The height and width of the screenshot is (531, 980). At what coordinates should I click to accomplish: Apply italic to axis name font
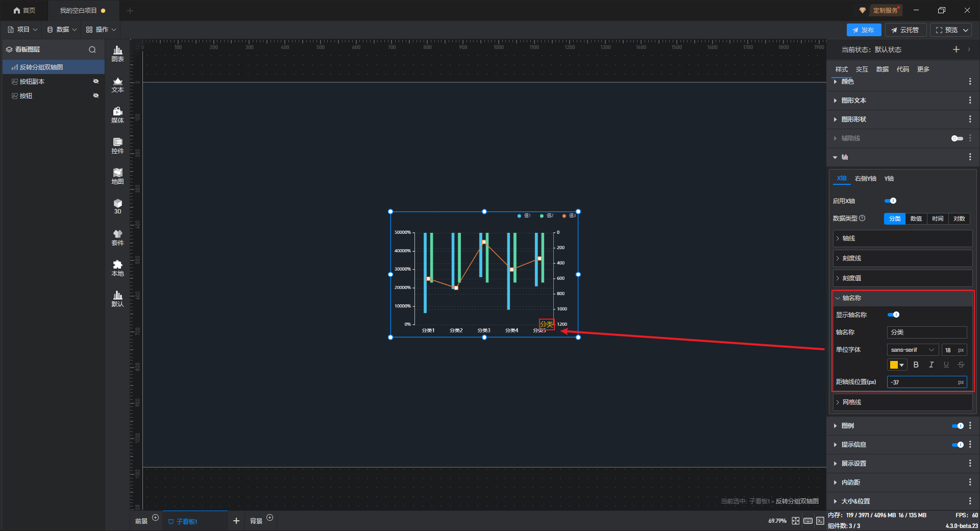point(931,365)
